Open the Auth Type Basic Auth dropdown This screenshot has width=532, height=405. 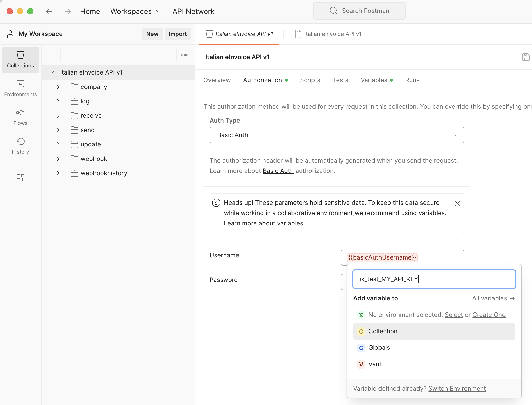tap(337, 135)
